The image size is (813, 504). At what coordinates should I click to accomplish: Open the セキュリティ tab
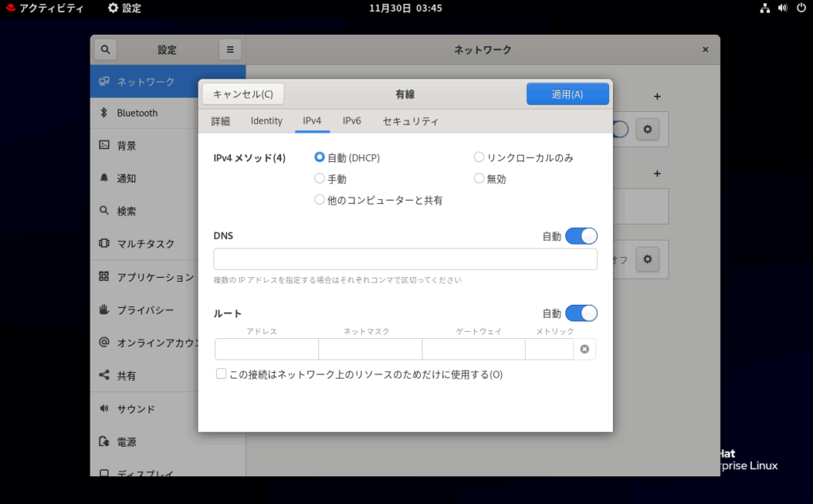point(410,121)
